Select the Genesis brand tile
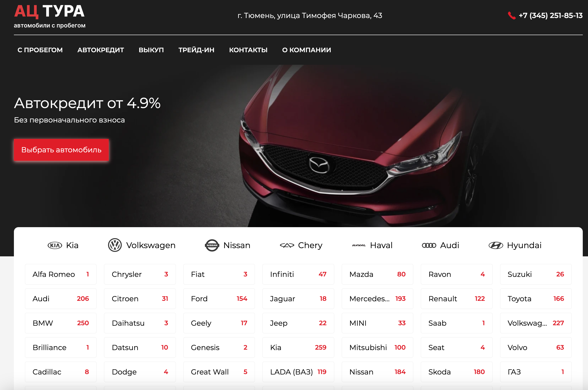Screen dimensions: 588x390 pos(219,347)
